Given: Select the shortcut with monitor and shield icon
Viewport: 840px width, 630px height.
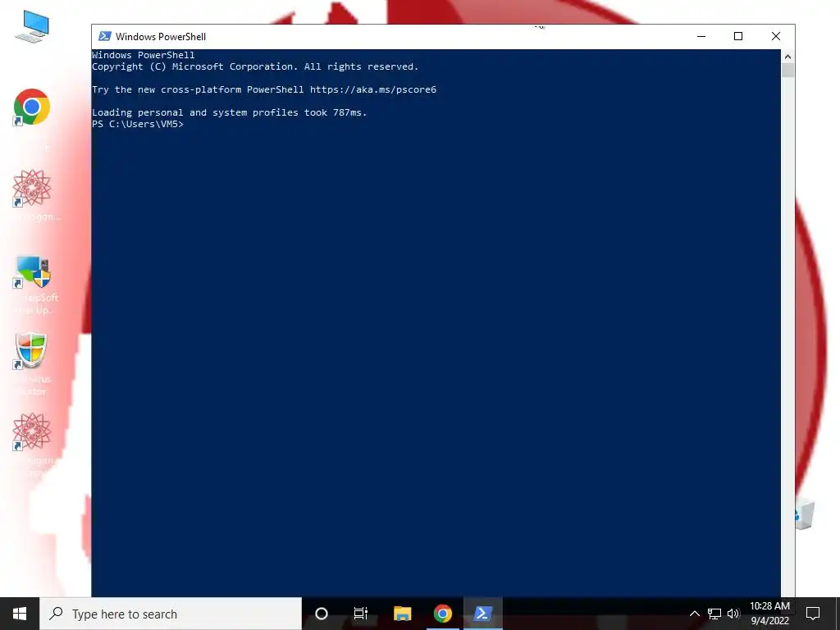Looking at the screenshot, I should [33, 272].
